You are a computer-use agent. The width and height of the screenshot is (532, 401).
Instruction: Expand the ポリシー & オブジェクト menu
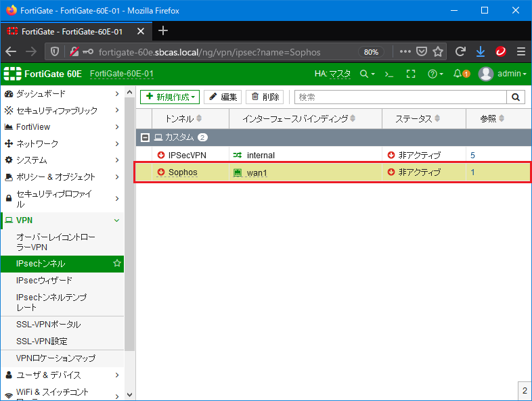62,176
